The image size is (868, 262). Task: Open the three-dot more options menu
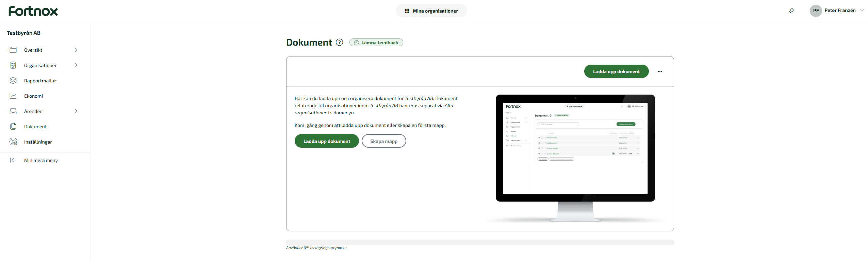pos(660,71)
